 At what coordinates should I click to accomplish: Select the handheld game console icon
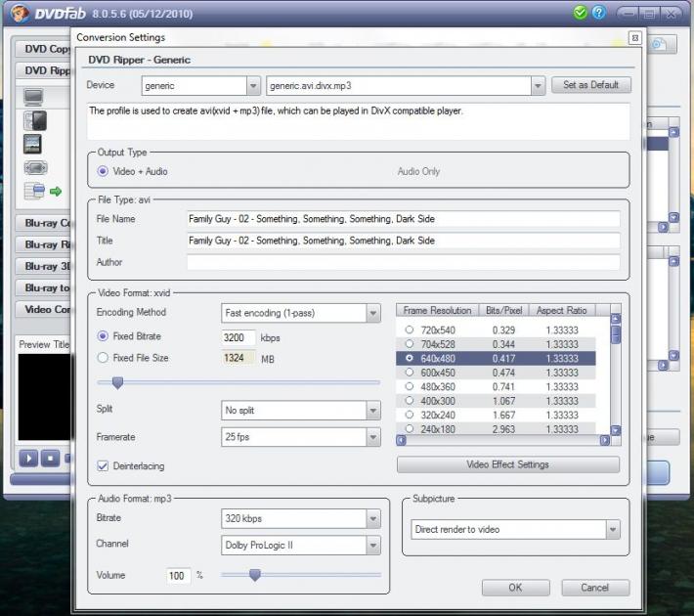[34, 167]
